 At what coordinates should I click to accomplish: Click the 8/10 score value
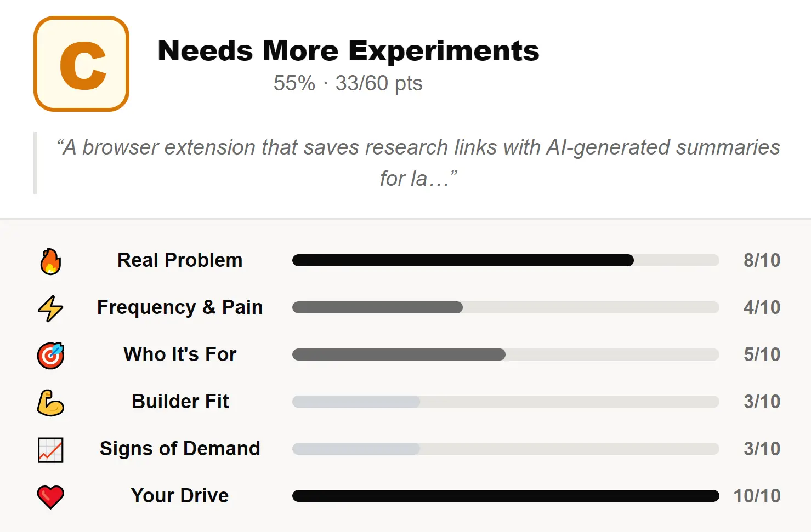(x=762, y=260)
